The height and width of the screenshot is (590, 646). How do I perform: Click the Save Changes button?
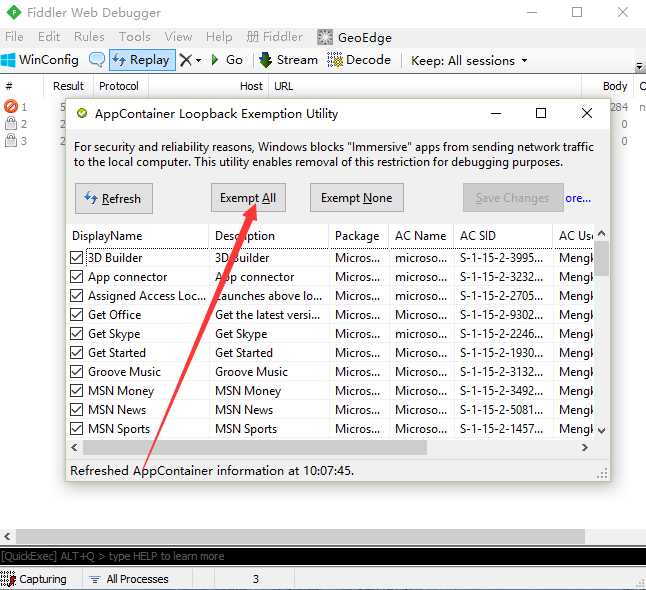point(513,198)
